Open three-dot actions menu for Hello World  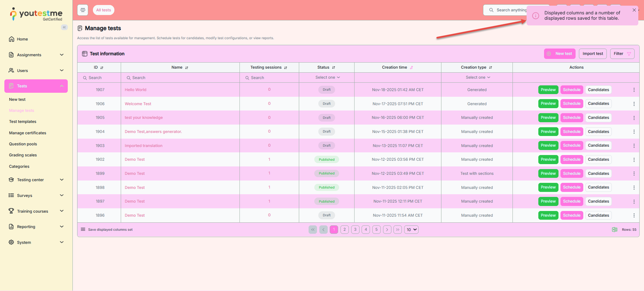(634, 90)
